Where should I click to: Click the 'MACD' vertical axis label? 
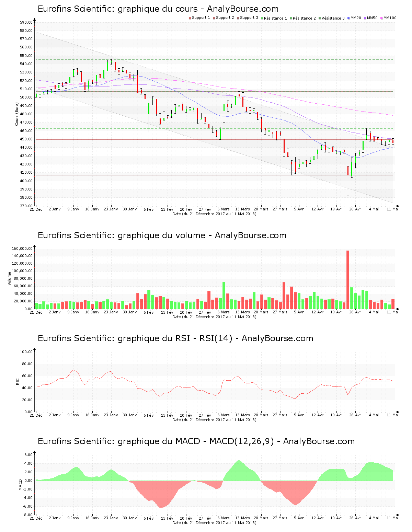20,485
